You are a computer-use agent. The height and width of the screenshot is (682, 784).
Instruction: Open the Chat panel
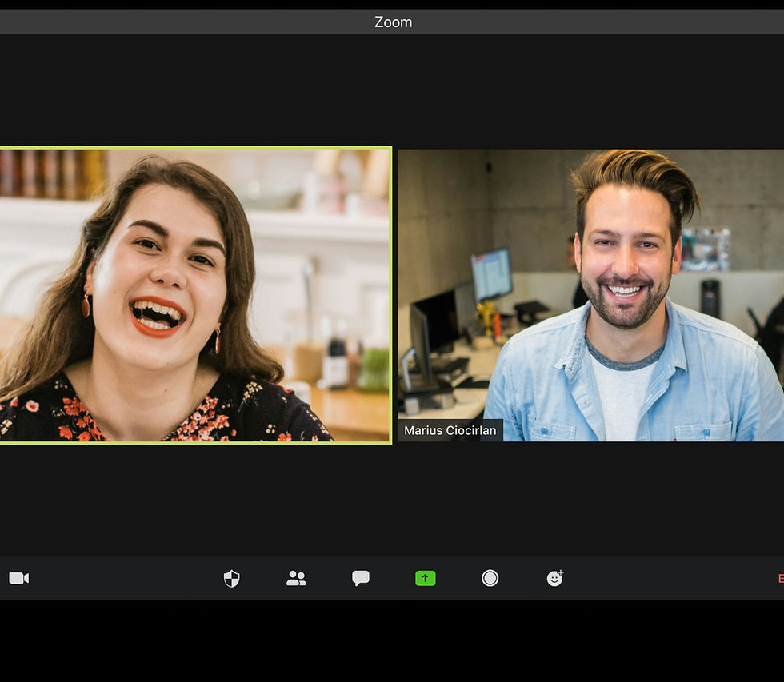point(361,578)
